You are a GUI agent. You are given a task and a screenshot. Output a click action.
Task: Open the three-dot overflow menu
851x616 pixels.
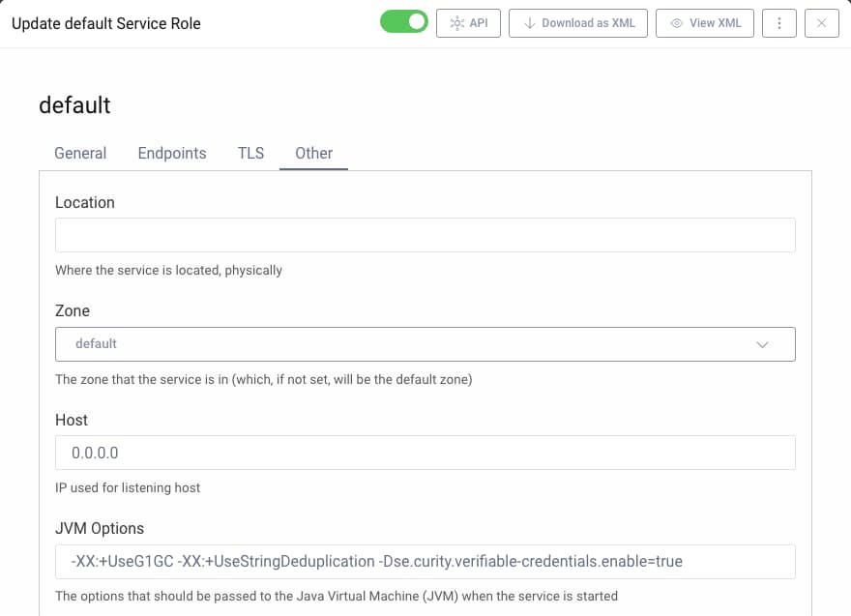(779, 23)
